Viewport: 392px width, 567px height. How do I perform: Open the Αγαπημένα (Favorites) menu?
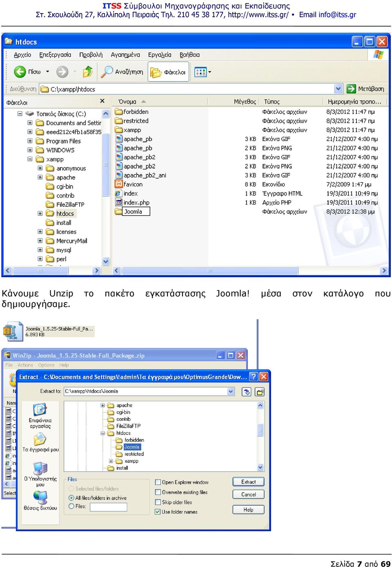point(125,55)
